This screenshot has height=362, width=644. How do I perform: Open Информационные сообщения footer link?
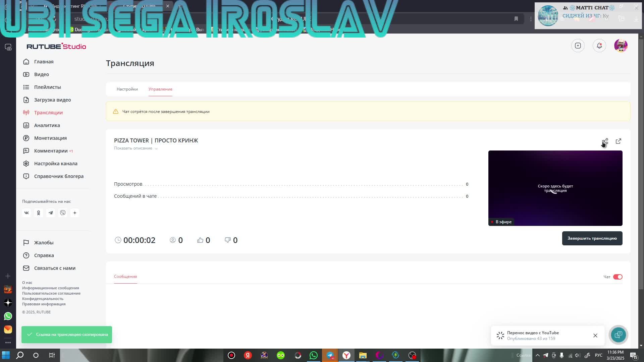tap(51, 288)
